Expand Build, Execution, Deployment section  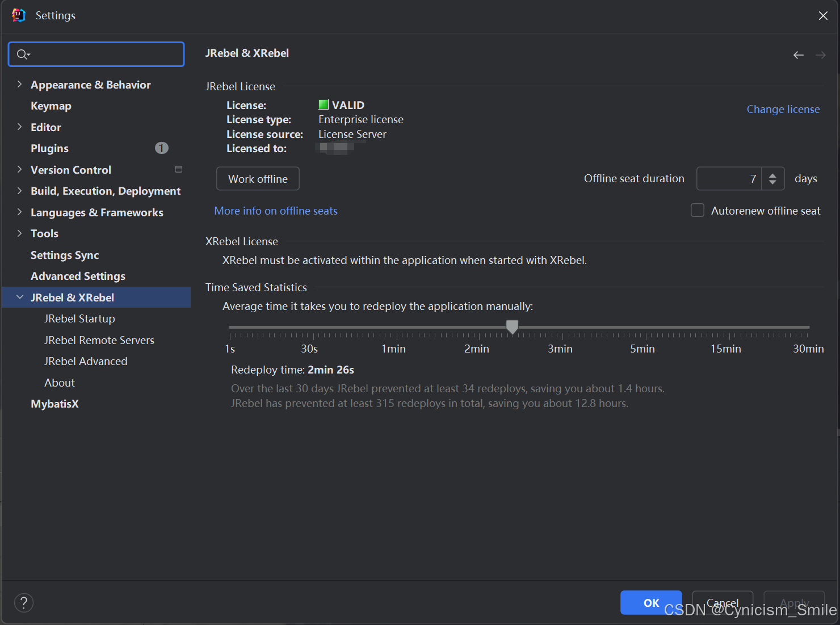(x=20, y=191)
